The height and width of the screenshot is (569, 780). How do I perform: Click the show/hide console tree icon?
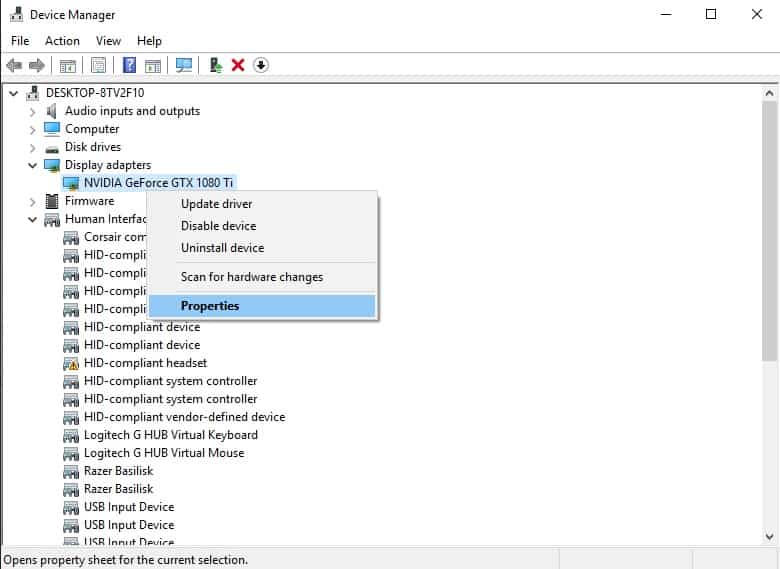click(x=68, y=65)
